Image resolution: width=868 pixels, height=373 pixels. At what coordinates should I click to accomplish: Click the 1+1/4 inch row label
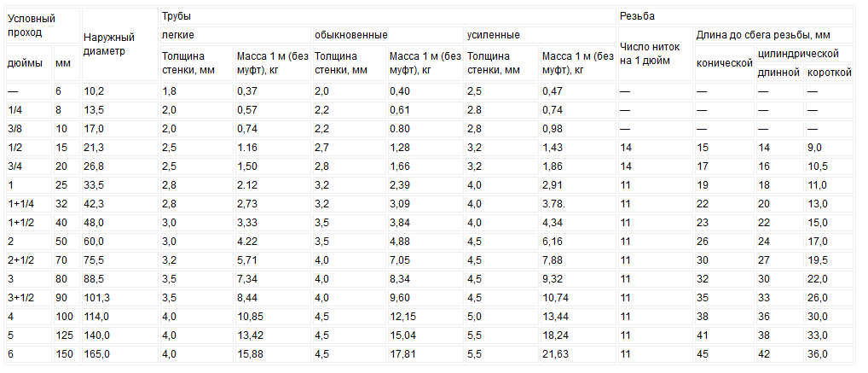click(29, 204)
